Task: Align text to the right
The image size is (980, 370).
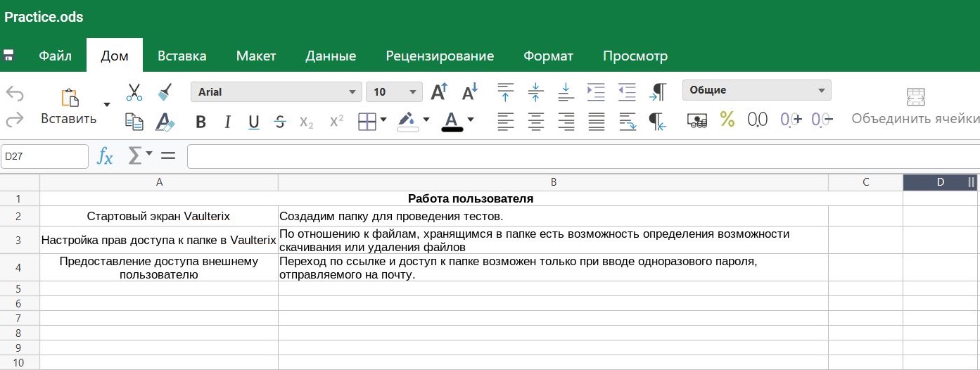Action: tap(566, 122)
